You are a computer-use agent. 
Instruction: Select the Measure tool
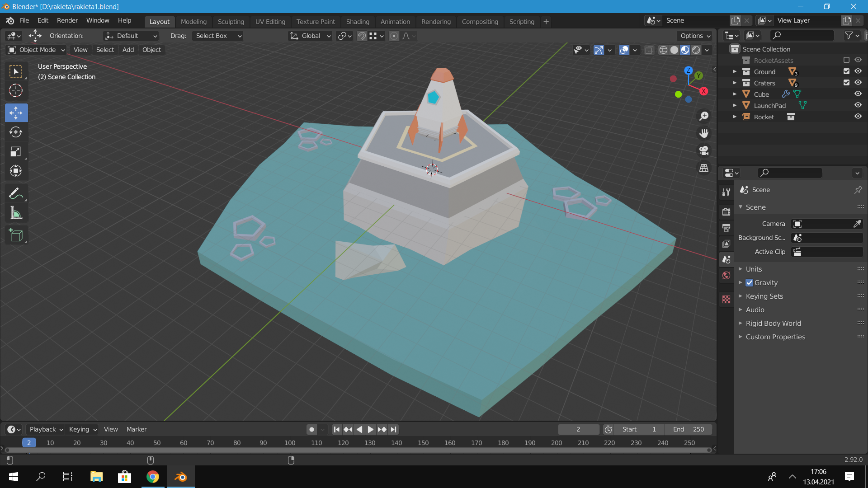click(x=16, y=213)
